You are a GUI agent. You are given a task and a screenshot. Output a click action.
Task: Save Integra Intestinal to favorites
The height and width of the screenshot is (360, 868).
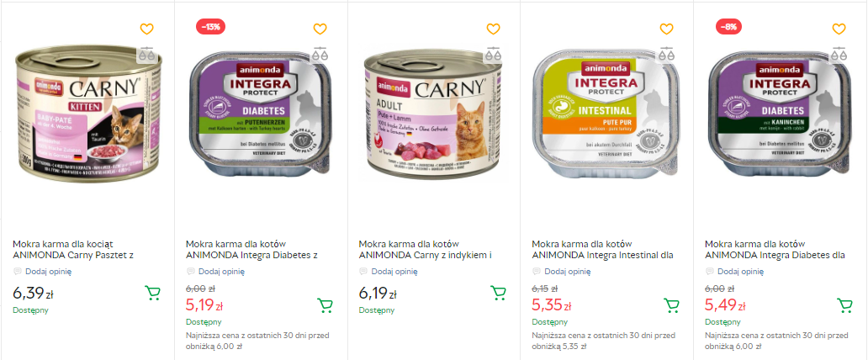tap(666, 29)
